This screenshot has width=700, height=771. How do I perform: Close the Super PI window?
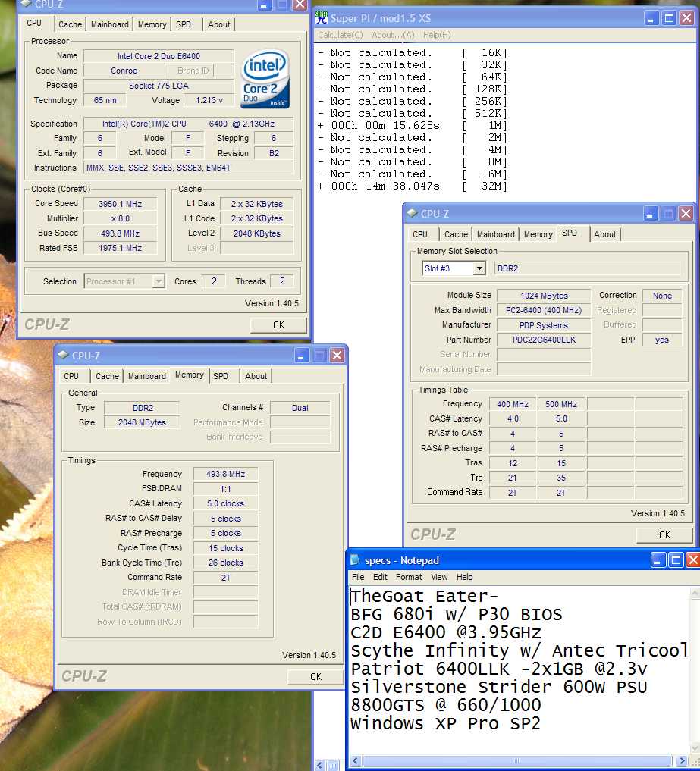(686, 19)
